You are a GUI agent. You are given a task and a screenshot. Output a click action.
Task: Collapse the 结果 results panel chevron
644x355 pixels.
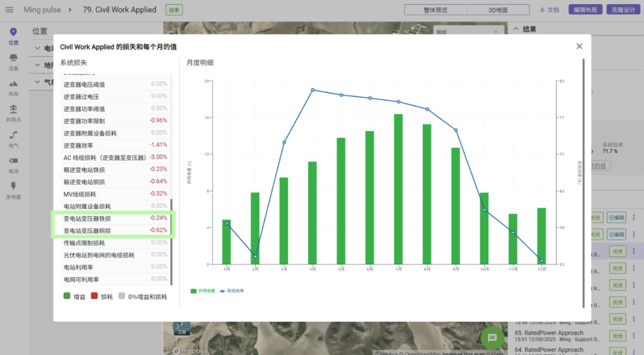515,29
